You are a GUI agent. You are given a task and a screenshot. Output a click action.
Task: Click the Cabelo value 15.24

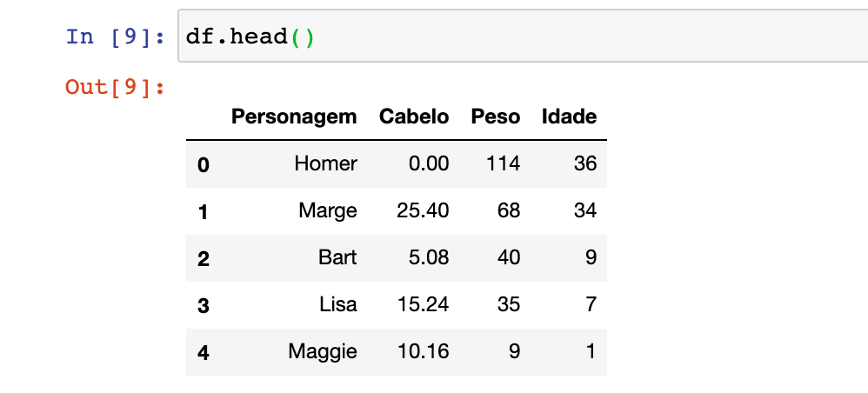tap(422, 304)
